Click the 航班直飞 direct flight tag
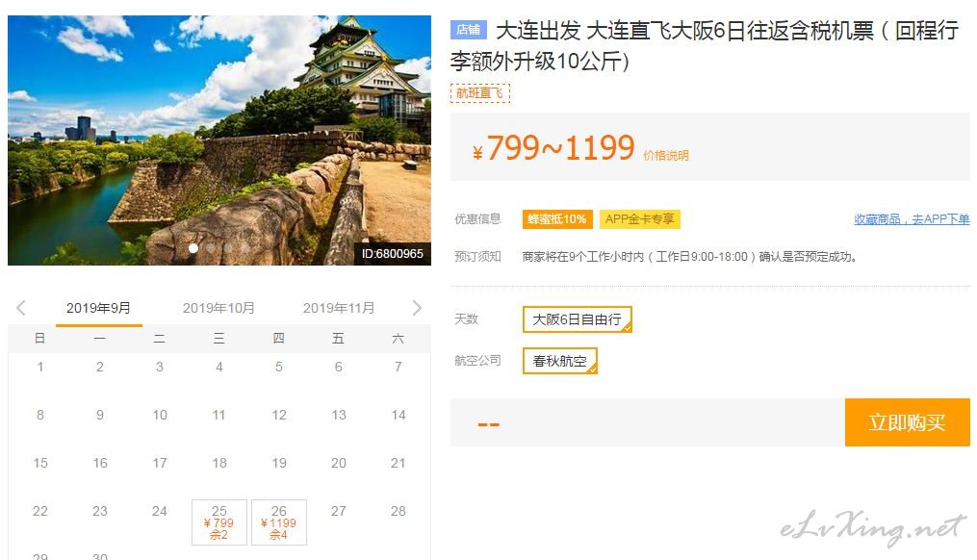Viewport: 977px width, 560px height. coord(480,93)
